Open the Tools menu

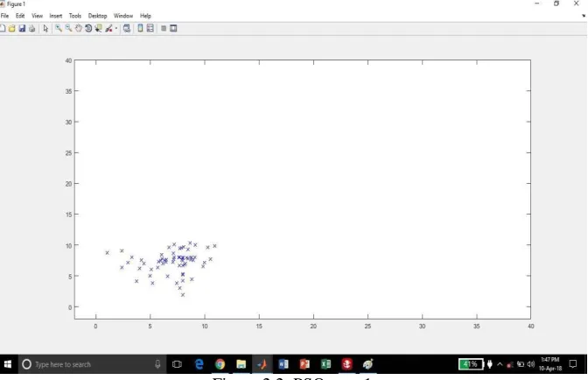[x=75, y=16]
